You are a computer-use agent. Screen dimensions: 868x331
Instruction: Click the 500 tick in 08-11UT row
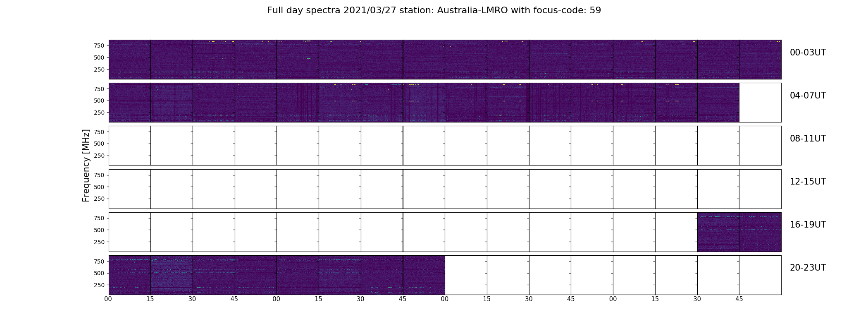click(x=99, y=144)
